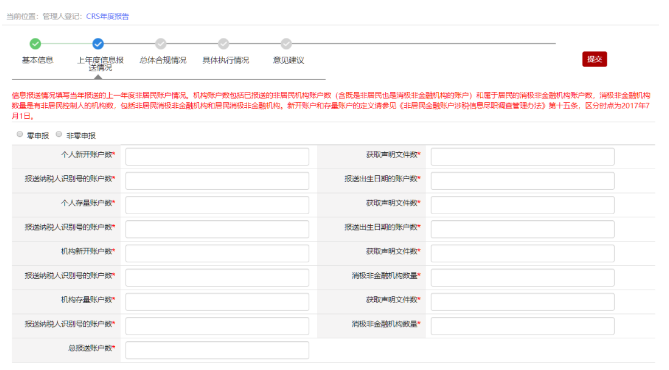669x370 pixels.
Task: Click the green check icon for 基本信息 step
Action: [x=35, y=44]
